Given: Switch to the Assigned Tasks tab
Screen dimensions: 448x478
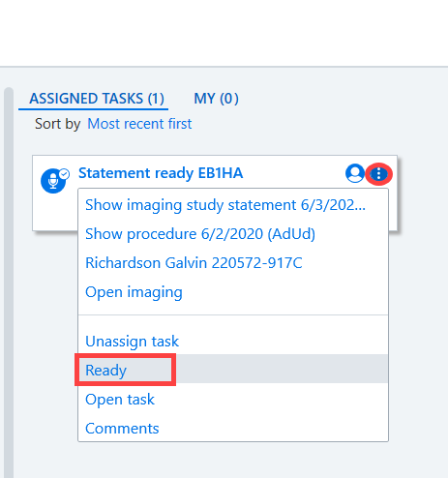Looking at the screenshot, I should pos(97,99).
